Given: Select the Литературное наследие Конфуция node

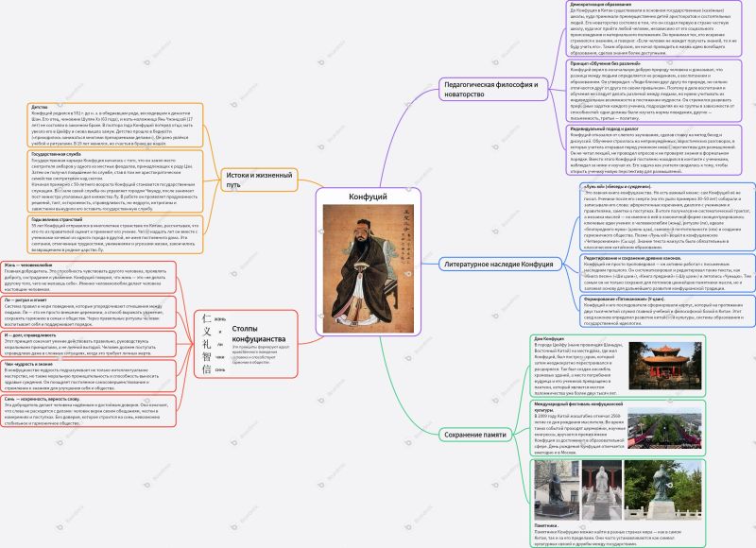Looking at the screenshot, I should point(501,265).
